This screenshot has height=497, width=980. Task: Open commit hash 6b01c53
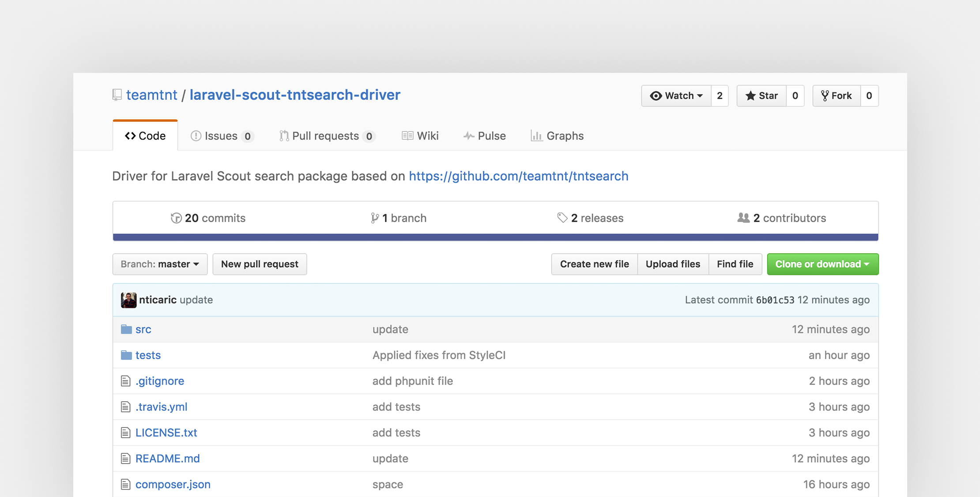click(x=775, y=300)
